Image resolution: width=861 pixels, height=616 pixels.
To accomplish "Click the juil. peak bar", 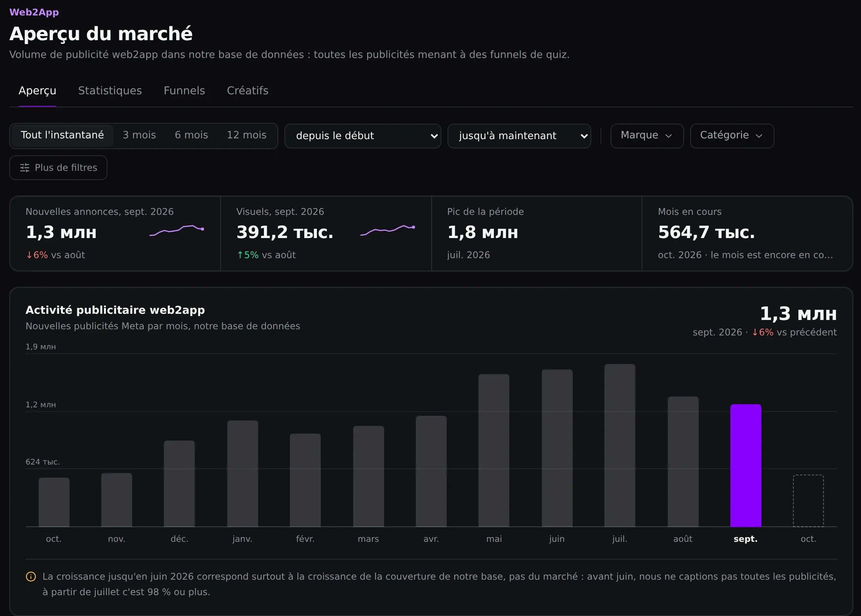I will coord(620,446).
